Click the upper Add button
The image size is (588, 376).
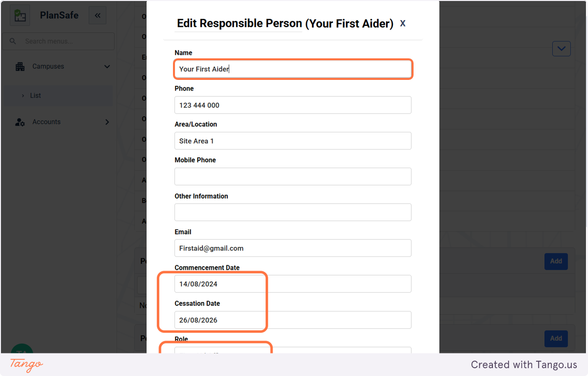pyautogui.click(x=556, y=261)
